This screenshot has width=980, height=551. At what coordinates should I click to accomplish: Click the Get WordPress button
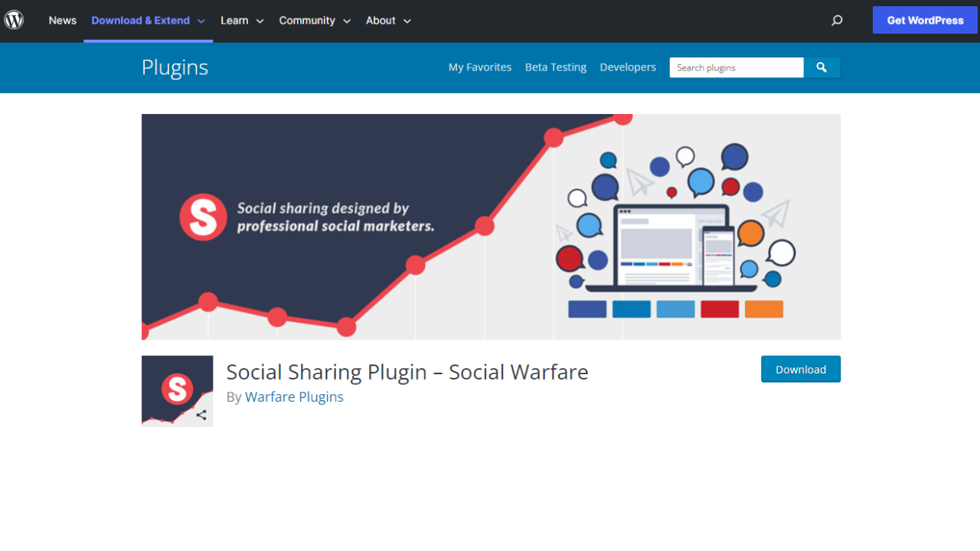tap(925, 21)
